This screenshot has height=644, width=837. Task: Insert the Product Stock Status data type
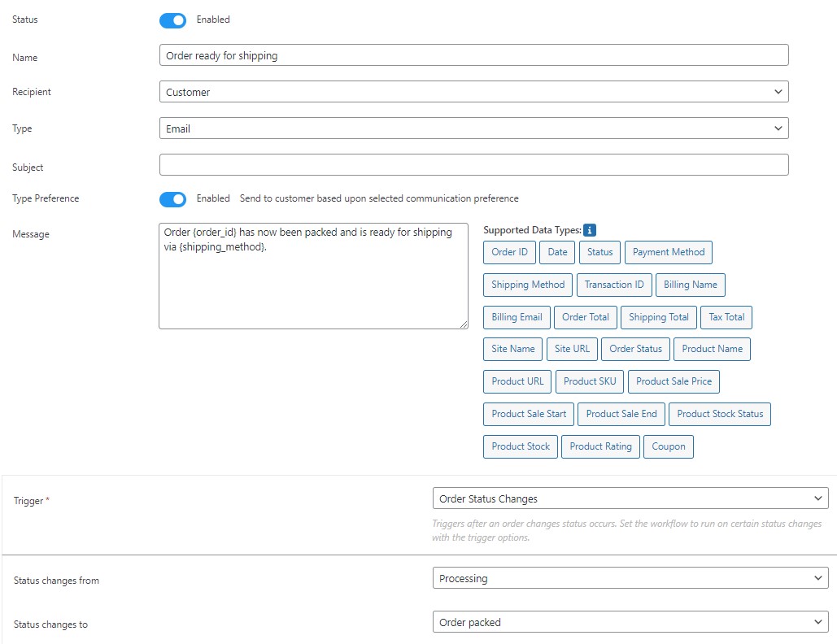[x=719, y=414]
